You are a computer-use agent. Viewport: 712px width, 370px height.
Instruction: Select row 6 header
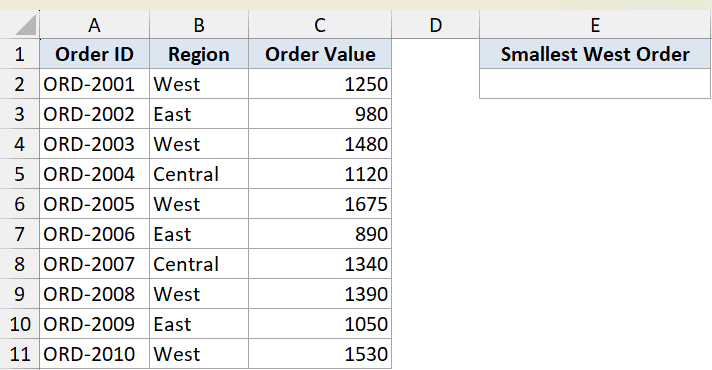click(20, 204)
